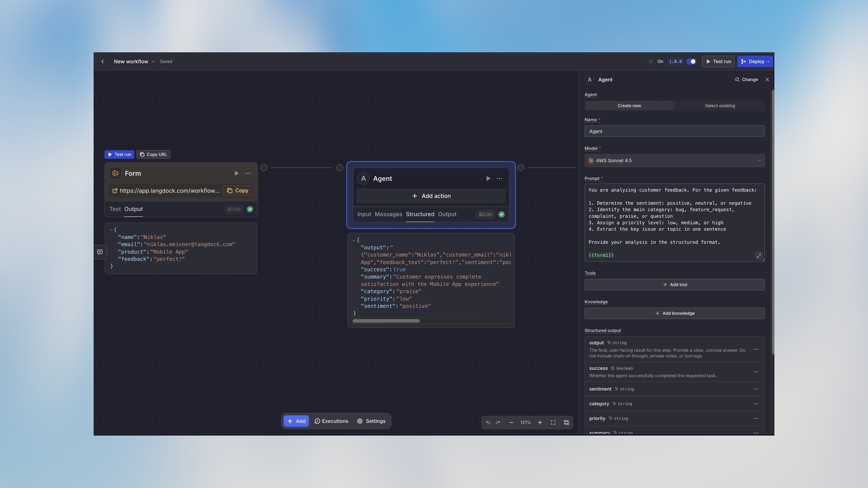This screenshot has height=488, width=868.
Task: Click the Add knowledge button
Action: pos(674,314)
